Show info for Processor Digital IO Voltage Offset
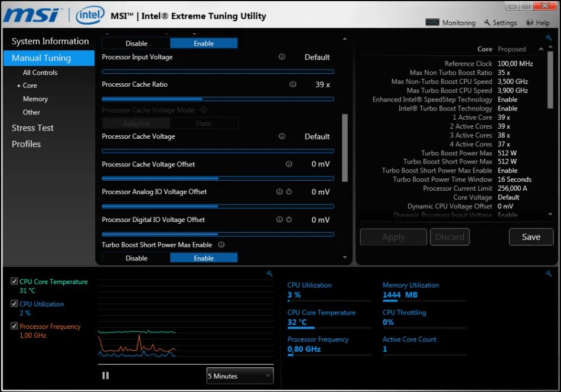561x392 pixels. coord(279,219)
